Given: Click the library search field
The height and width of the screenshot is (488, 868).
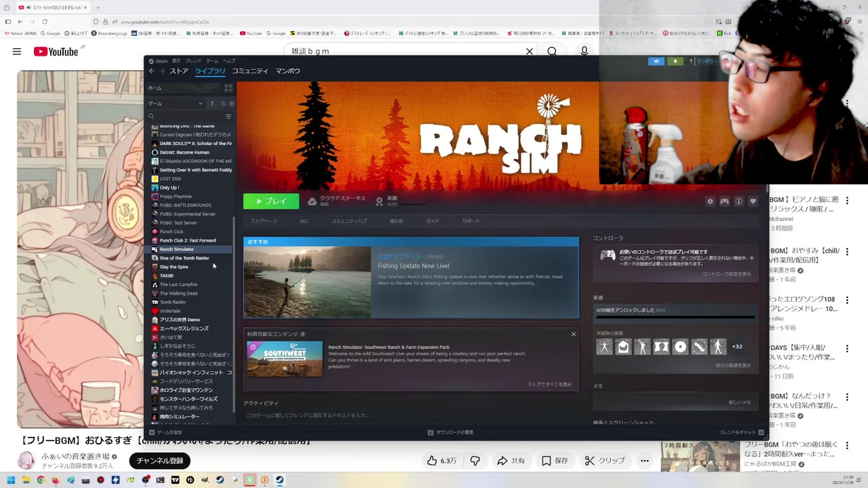Looking at the screenshot, I should click(x=184, y=117).
